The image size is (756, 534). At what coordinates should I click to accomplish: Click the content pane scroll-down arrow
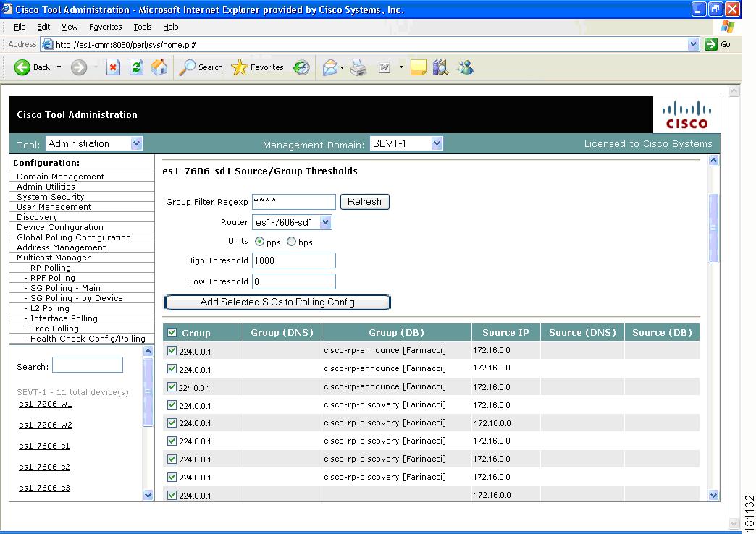pos(713,495)
